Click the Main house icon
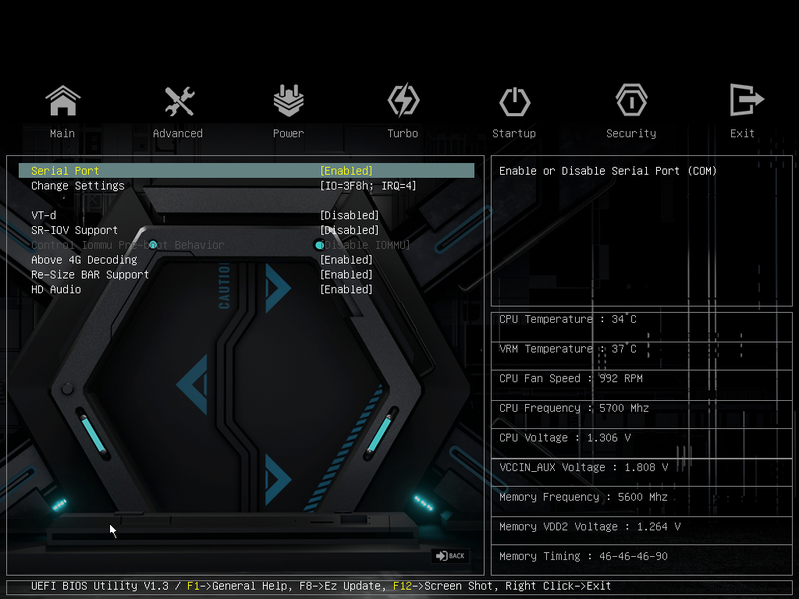The image size is (799, 599). coord(63,100)
